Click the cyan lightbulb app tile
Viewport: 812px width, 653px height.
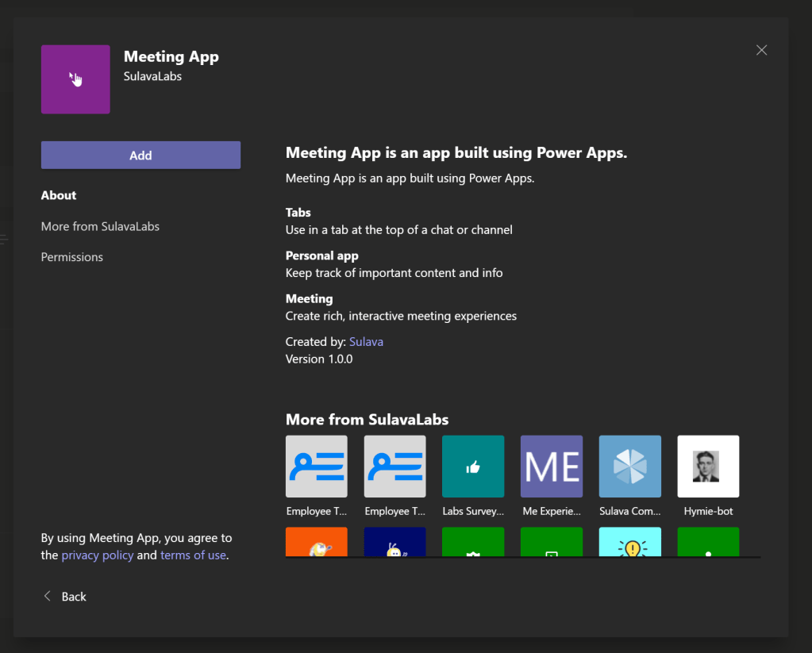(x=630, y=542)
